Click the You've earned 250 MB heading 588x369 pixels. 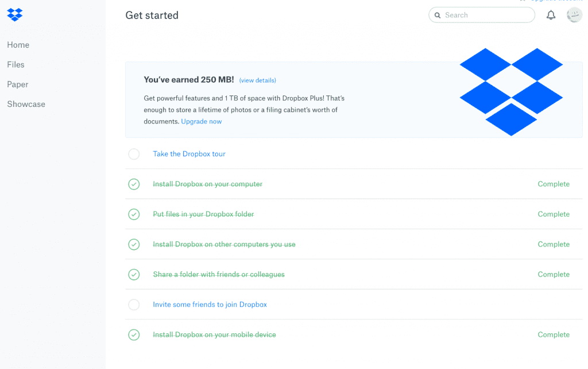[189, 79]
